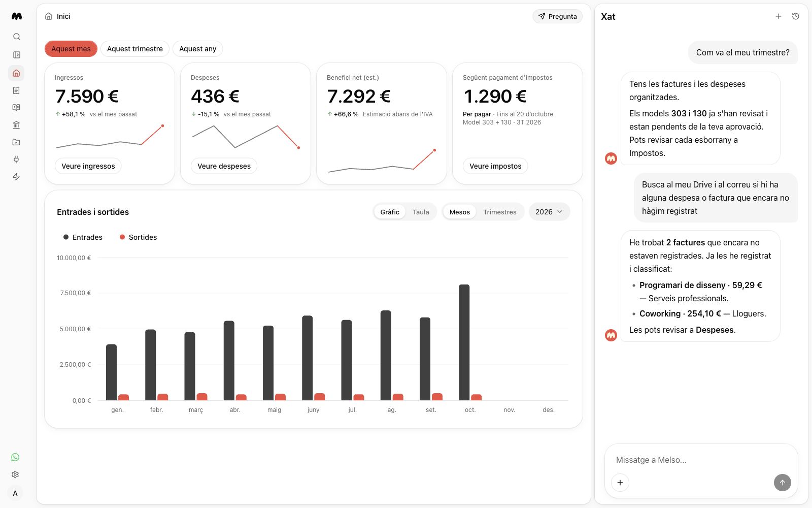The image size is (812, 508).
Task: Start a new chat with plus icon
Action: [778, 16]
